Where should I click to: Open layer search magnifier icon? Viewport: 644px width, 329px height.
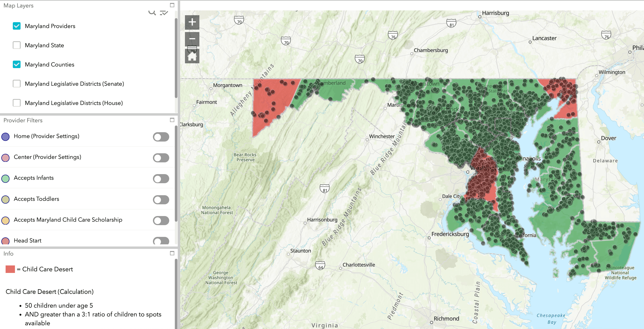coord(152,12)
